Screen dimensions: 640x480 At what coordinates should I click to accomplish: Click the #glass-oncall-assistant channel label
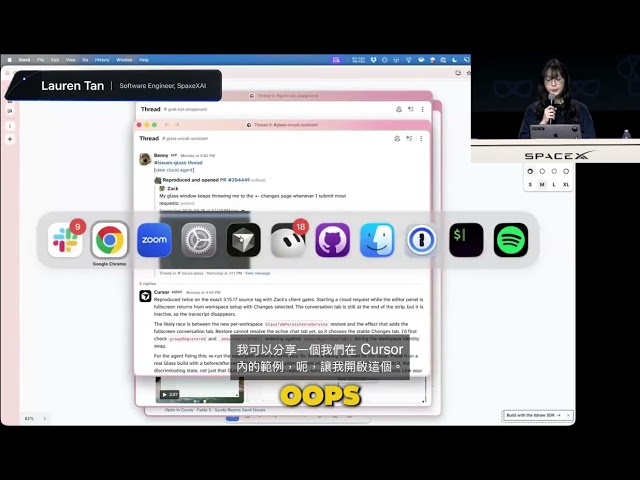(x=185, y=139)
